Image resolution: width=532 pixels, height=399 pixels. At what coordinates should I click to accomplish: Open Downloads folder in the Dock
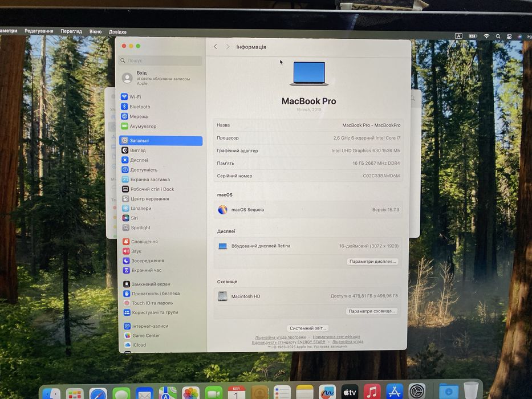(449, 391)
